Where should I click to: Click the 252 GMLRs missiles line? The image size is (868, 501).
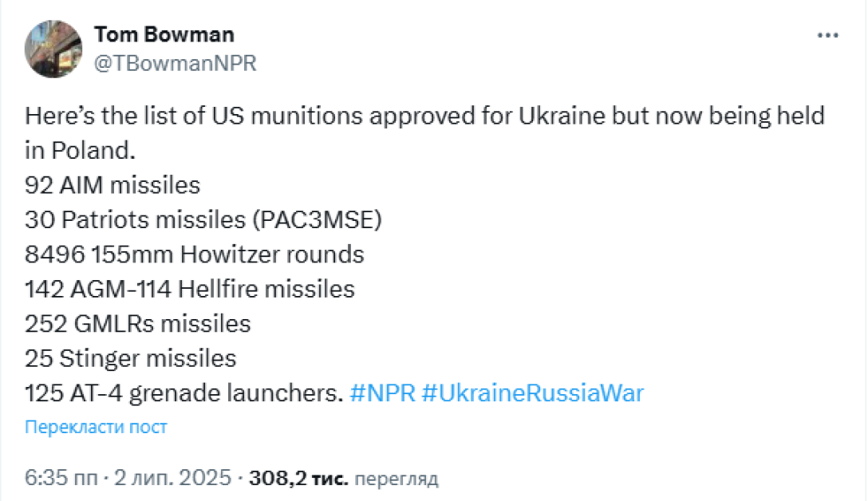[138, 324]
